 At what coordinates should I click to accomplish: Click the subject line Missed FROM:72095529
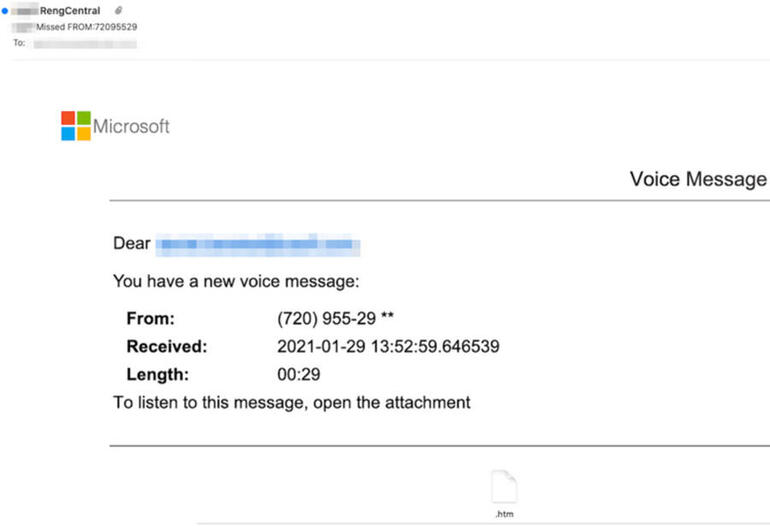coord(86,27)
